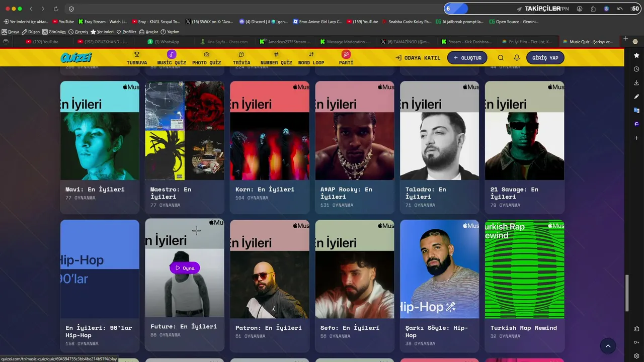Switch to the (3) WhatsApp tab
This screenshot has height=362, width=644.
(164, 42)
